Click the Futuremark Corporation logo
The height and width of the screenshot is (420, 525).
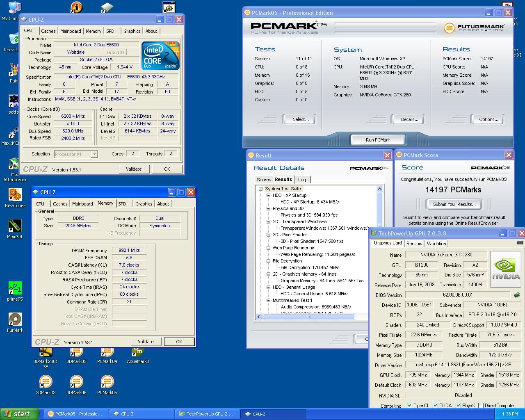[474, 27]
